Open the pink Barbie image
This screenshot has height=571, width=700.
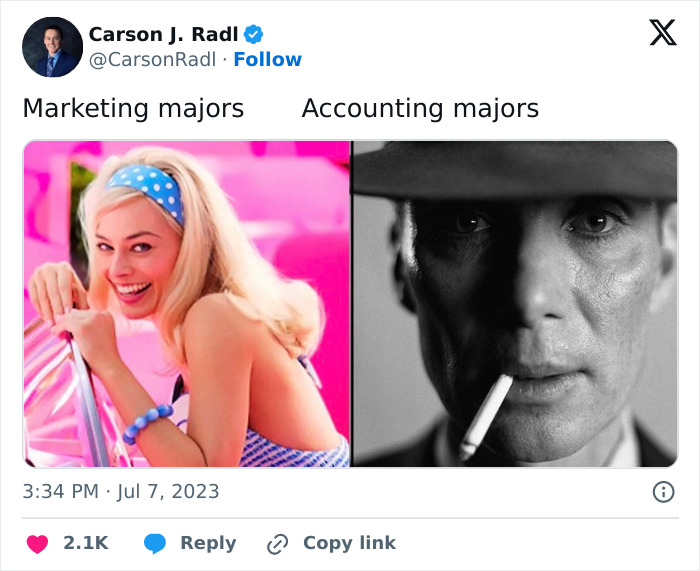click(x=187, y=303)
